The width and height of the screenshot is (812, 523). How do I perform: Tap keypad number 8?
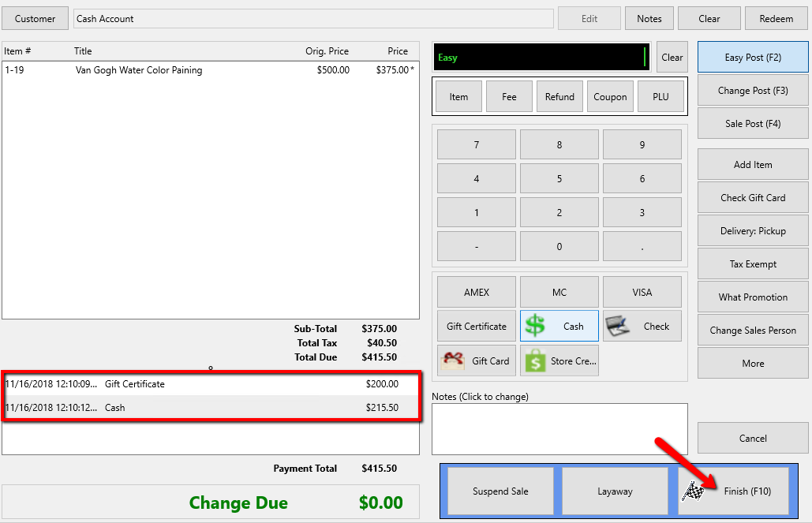point(559,144)
